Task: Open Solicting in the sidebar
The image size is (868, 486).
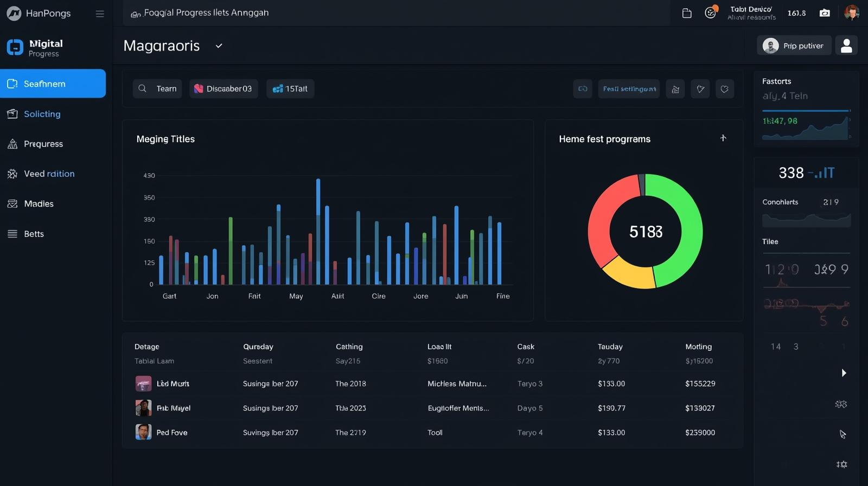Action: [42, 114]
